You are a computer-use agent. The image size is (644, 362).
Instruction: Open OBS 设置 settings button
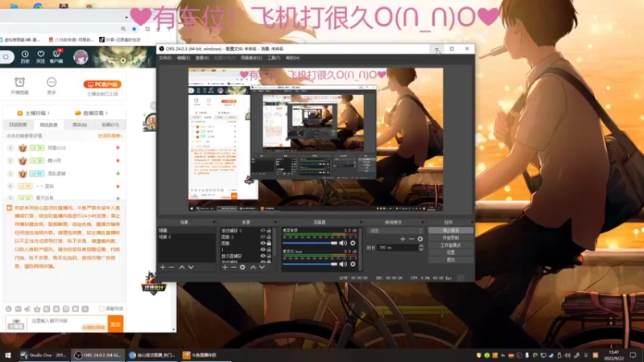[x=451, y=253]
